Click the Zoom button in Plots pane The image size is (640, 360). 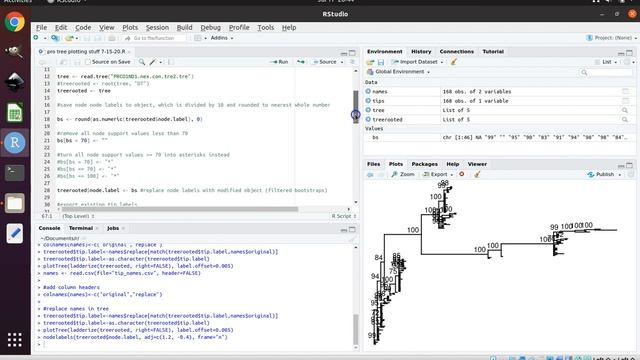403,174
